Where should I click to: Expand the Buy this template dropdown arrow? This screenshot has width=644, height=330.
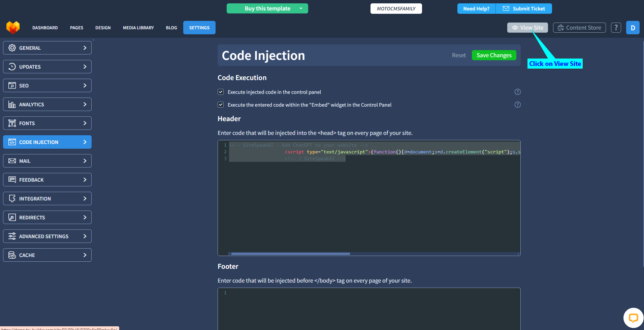point(301,8)
